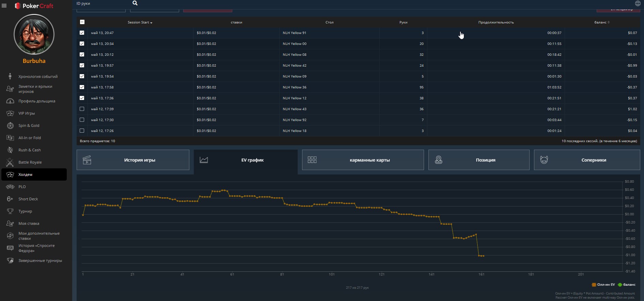The height and width of the screenshot is (301, 644).
Task: Click the Продолжительность column header
Action: click(x=496, y=22)
